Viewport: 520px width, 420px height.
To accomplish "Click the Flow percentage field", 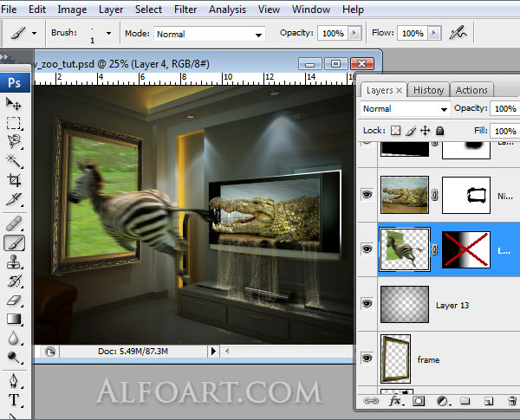I will click(413, 33).
